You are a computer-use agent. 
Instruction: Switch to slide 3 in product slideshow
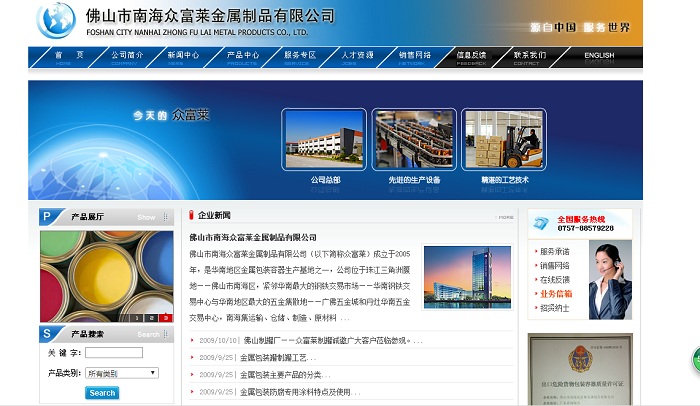(x=165, y=317)
